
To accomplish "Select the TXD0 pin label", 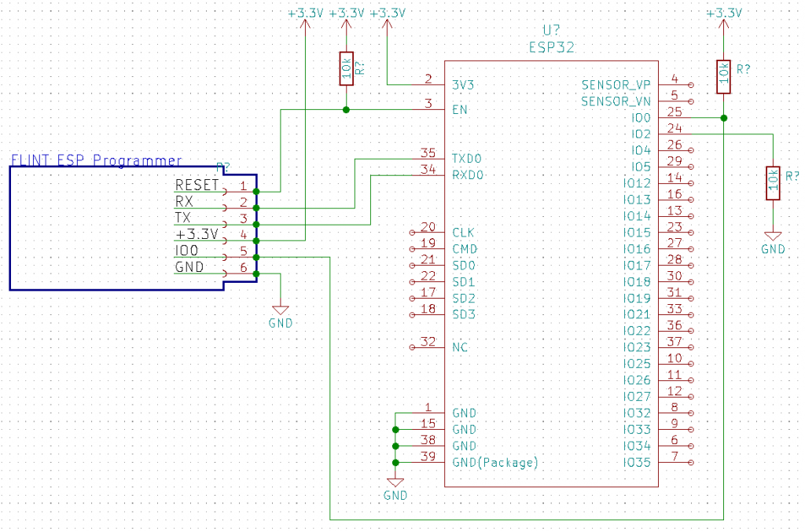I will (467, 159).
